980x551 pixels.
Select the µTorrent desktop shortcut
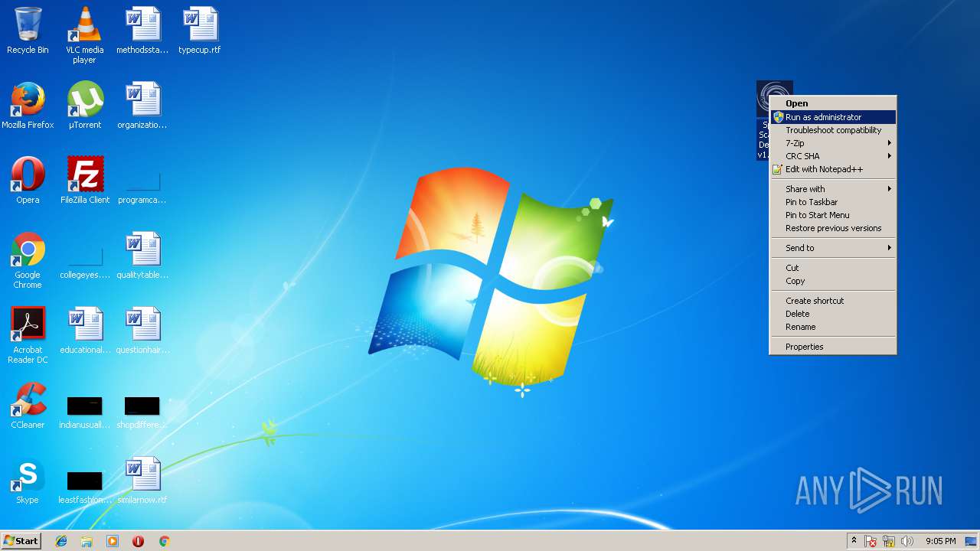[84, 106]
